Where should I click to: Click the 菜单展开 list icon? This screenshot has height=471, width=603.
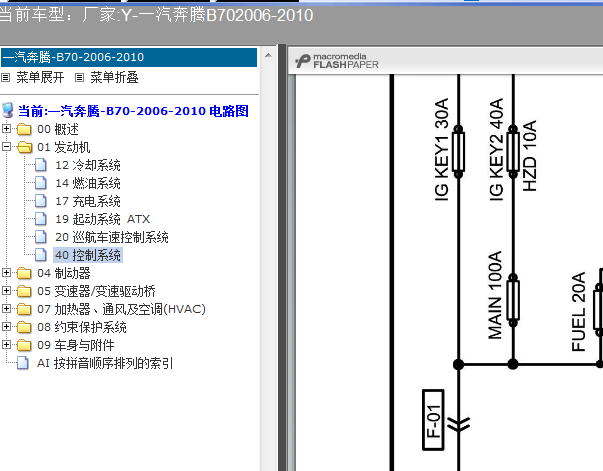5,78
